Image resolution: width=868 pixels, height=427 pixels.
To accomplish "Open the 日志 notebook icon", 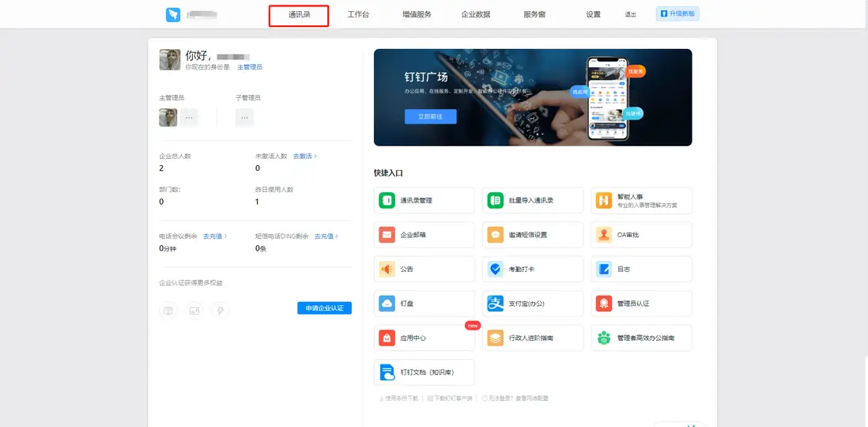I will coord(604,269).
